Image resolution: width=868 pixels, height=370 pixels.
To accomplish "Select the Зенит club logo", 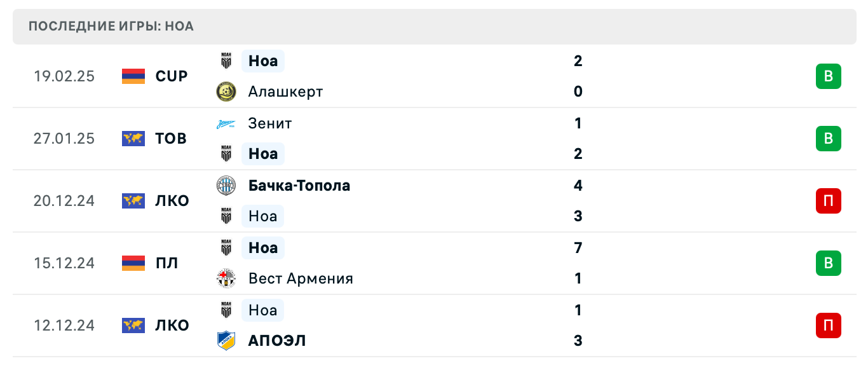I will 227,123.
